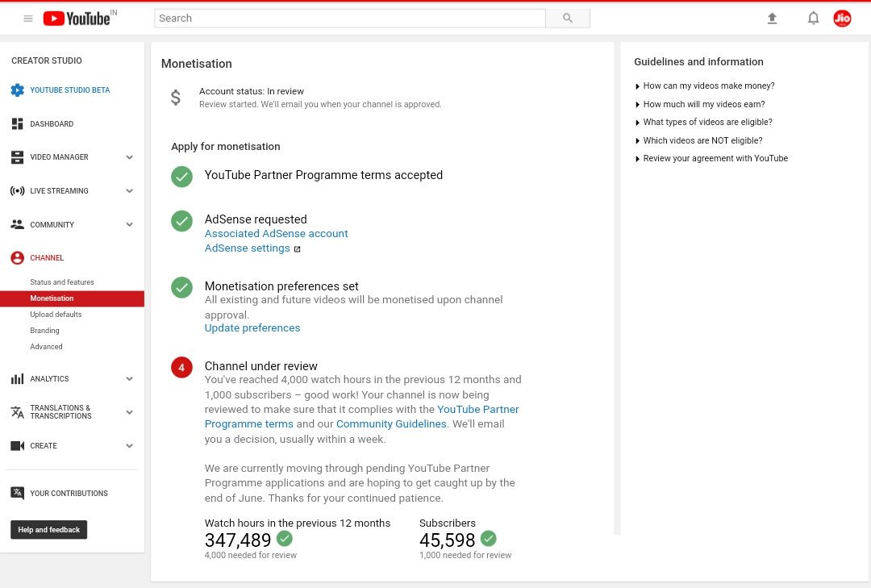Click the 'Guidelines and information' heading

click(x=698, y=61)
